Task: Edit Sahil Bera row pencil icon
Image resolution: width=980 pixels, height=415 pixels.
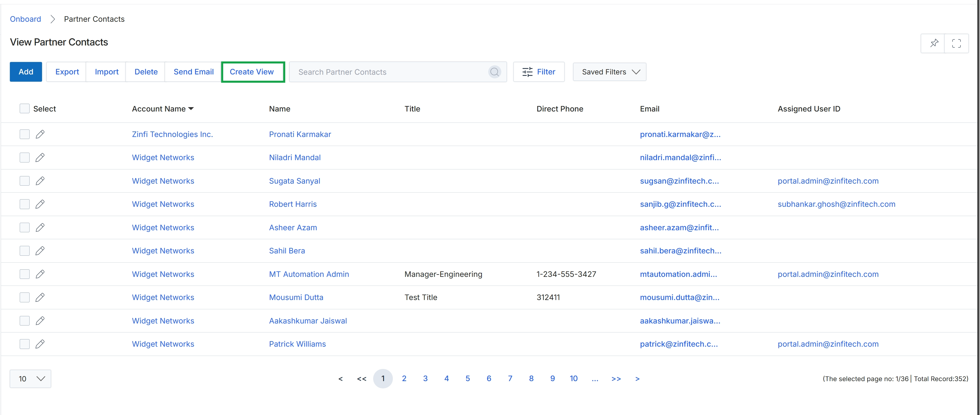Action: [x=40, y=251]
